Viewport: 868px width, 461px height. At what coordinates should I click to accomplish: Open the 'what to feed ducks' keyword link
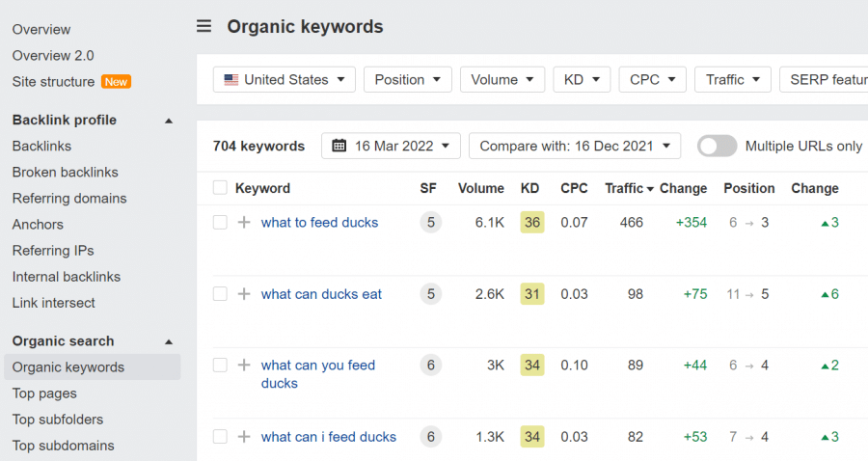(319, 223)
